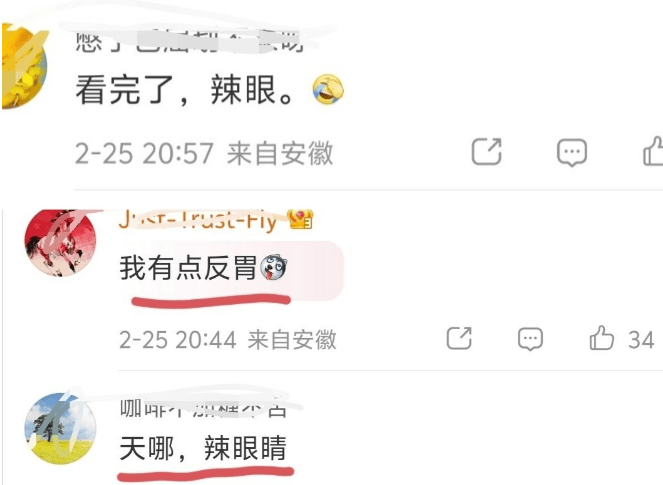
Task: Tap the share icon on the 20:44 comment
Action: point(459,338)
